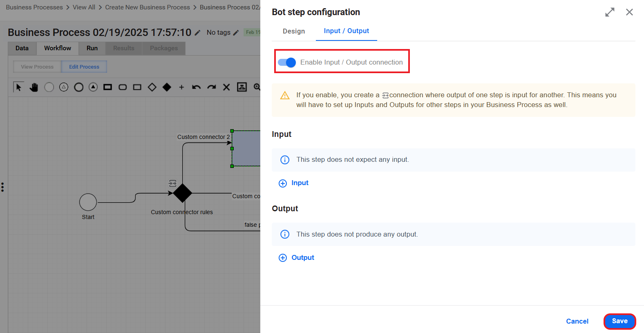644x333 pixels.
Task: Cancel the bot step configuration
Action: click(x=577, y=321)
